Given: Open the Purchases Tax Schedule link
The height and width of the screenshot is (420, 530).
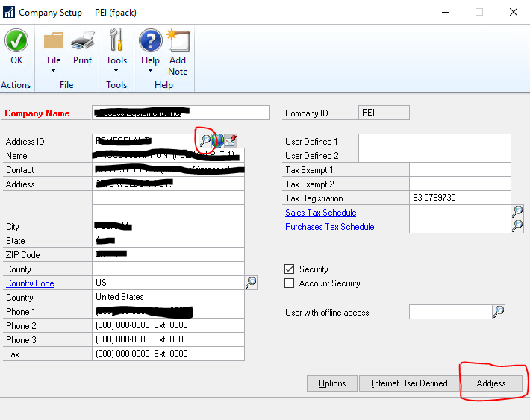Looking at the screenshot, I should 329,227.
